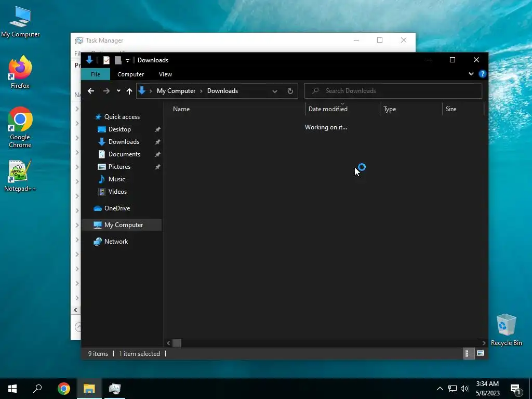Click Task Manager's scroll left arrow
The image size is (532, 399).
[x=76, y=310]
